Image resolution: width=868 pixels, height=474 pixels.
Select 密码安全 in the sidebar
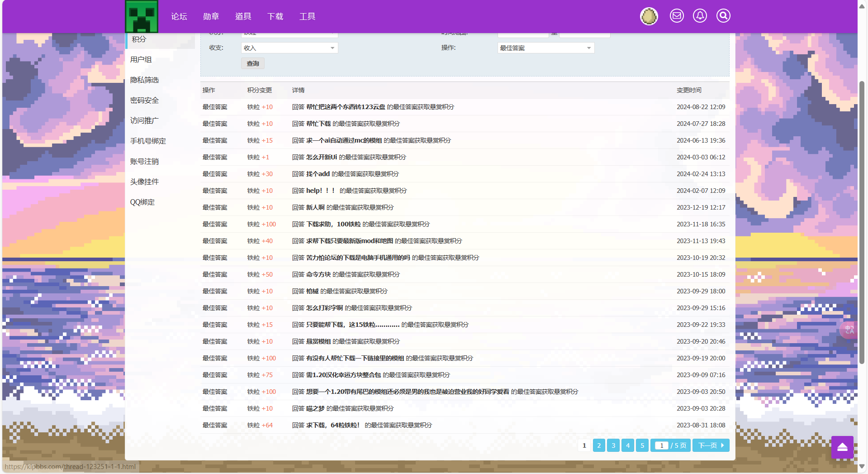(145, 101)
